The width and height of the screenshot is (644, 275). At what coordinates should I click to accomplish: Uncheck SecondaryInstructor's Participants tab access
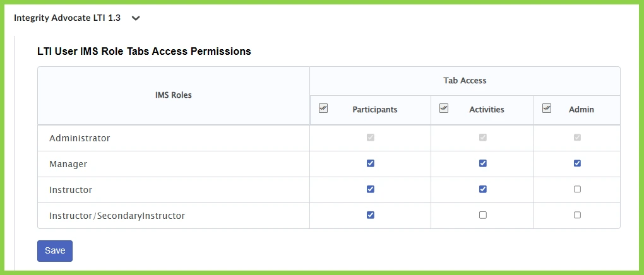pos(371,215)
